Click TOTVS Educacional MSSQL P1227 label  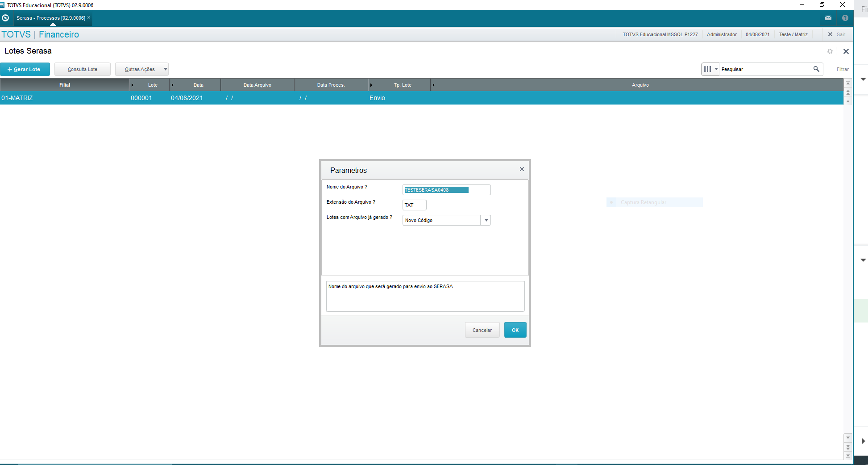660,34
